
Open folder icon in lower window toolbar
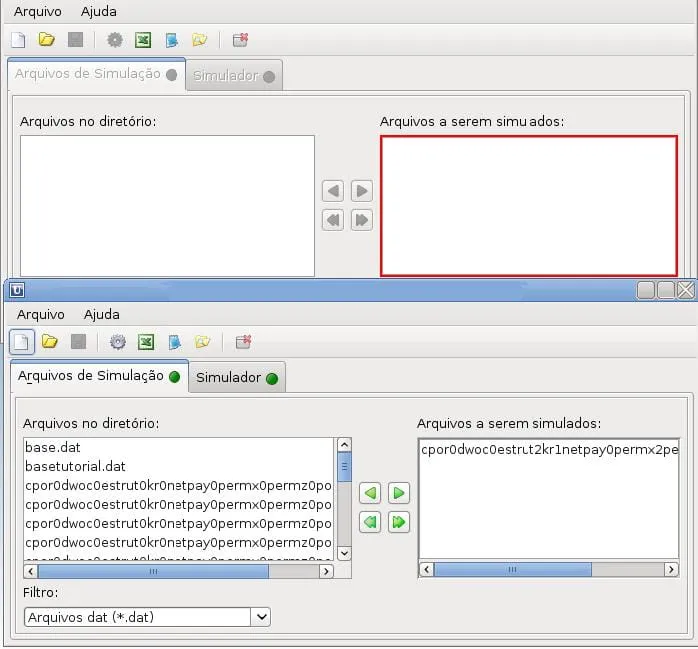[49, 342]
